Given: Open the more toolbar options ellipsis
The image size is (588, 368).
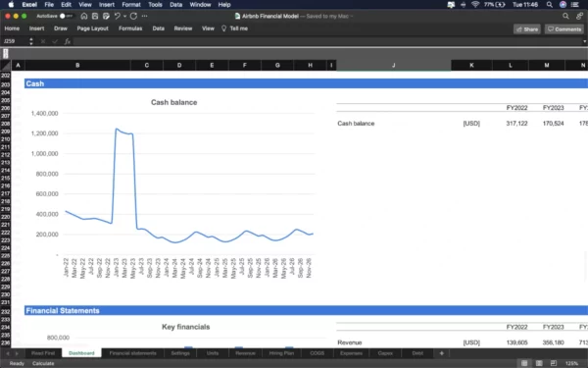Looking at the screenshot, I should pyautogui.click(x=144, y=16).
